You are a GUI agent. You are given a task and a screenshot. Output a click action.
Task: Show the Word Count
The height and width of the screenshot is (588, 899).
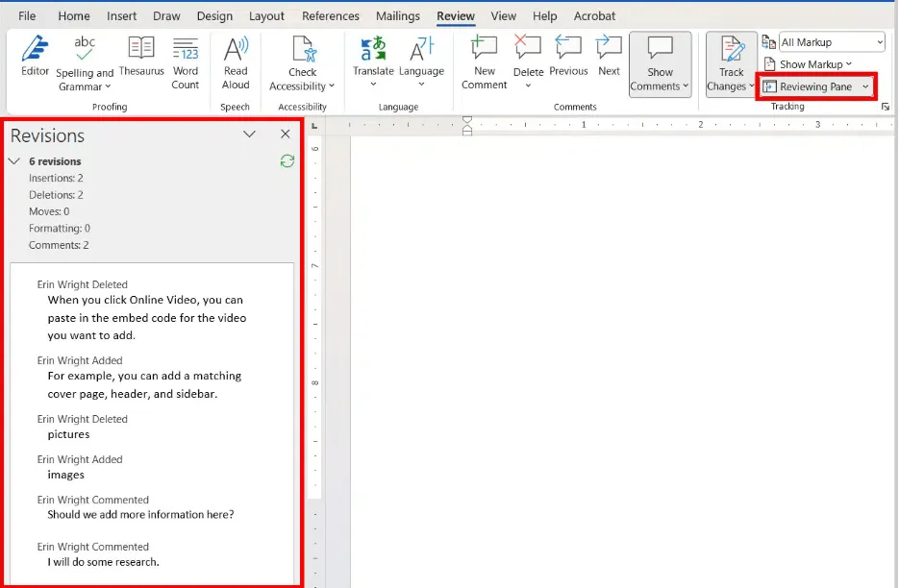(186, 63)
